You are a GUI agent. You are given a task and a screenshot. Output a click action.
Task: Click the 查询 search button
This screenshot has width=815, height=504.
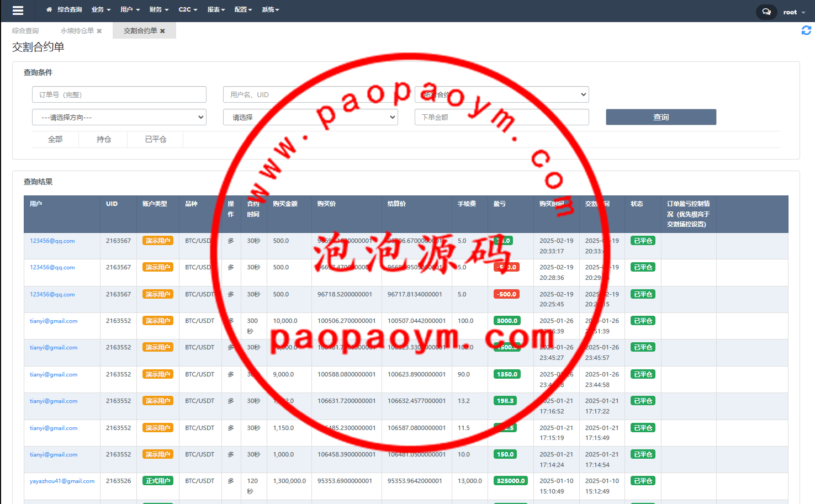[x=661, y=117]
